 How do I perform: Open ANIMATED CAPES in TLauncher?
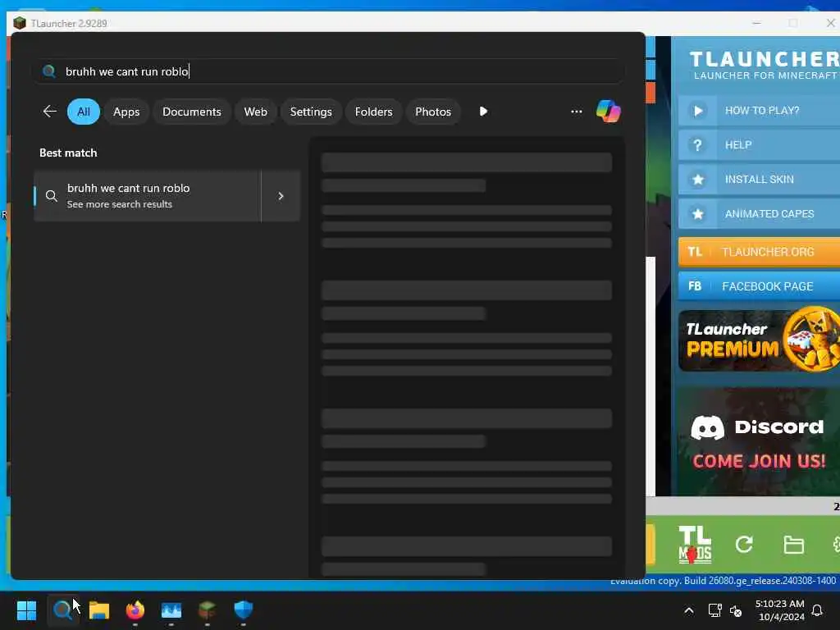(759, 214)
